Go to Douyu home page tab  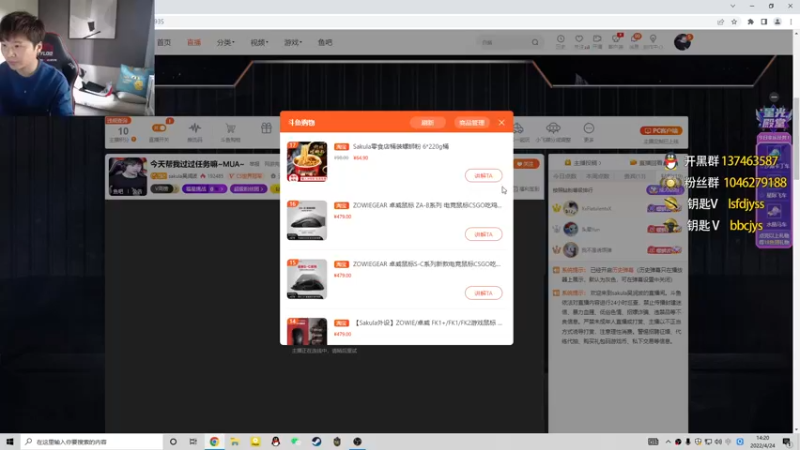pyautogui.click(x=164, y=42)
